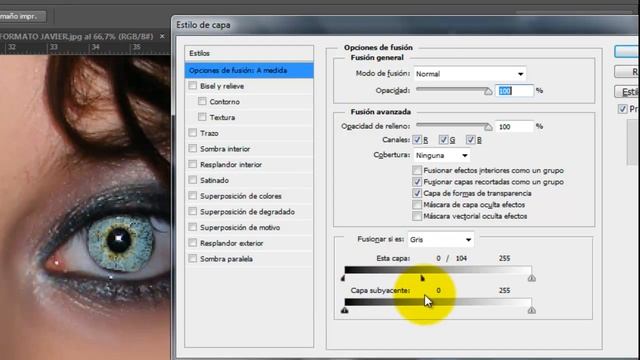Image resolution: width=640 pixels, height=360 pixels.
Task: Click Esta capa left black slider half
Action: click(x=343, y=278)
